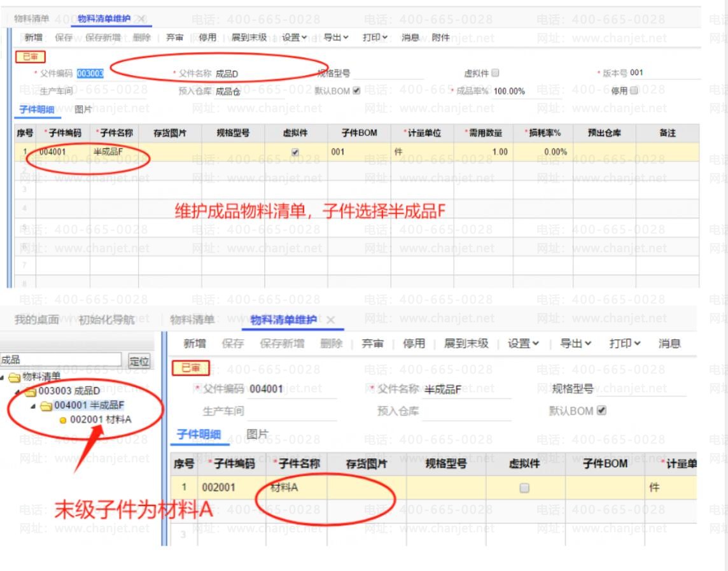Switch to the 图片 tab in upper form
This screenshot has width=728, height=571.
pyautogui.click(x=83, y=109)
